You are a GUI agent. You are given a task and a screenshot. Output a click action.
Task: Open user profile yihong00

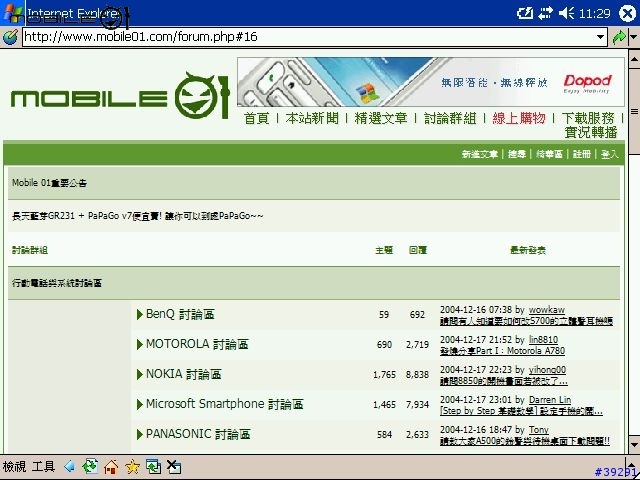547,370
